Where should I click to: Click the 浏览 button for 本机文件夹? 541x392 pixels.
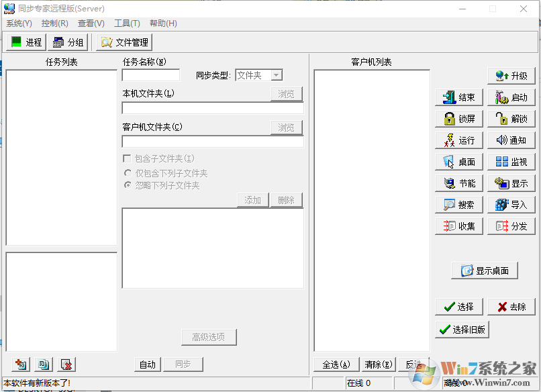(287, 94)
